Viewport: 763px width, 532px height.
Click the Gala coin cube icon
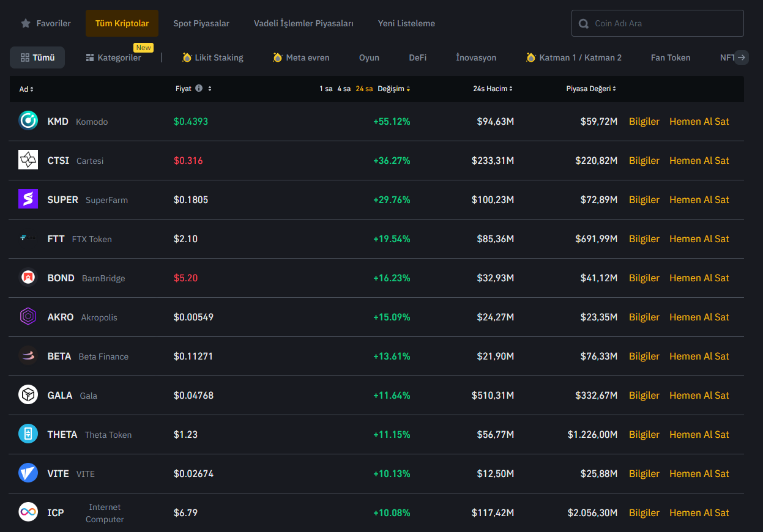28,395
